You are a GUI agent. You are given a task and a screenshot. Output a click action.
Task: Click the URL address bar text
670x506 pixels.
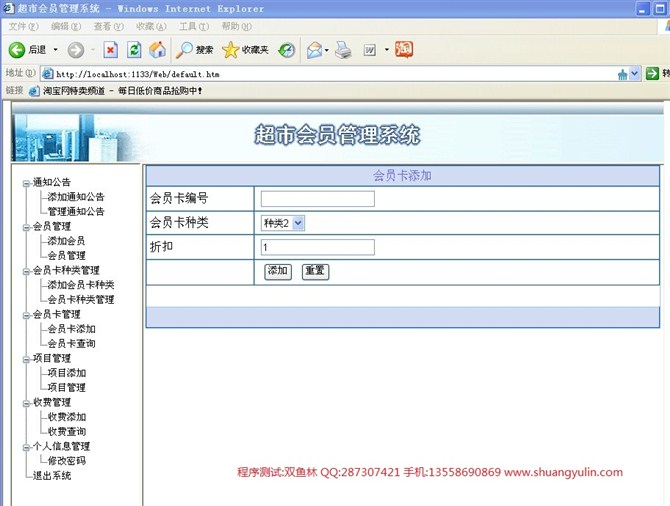[x=138, y=74]
